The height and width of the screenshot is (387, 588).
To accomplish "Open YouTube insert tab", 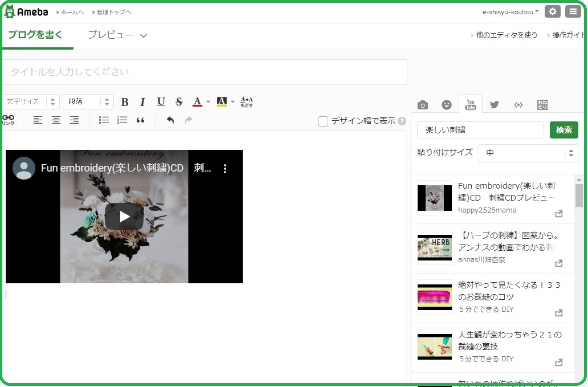I will click(x=471, y=105).
